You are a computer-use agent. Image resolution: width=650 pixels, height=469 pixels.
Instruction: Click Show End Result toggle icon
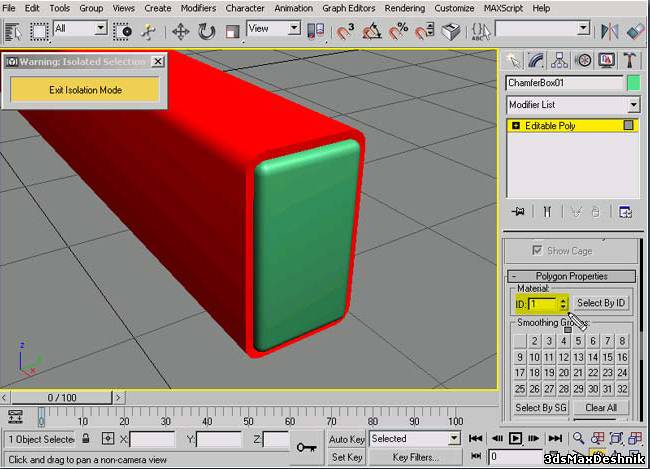click(547, 212)
